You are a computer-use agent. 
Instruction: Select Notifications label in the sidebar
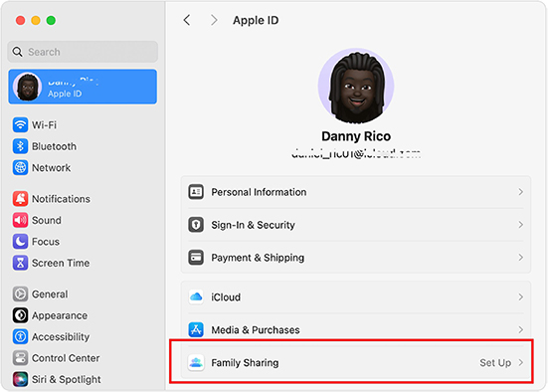61,199
